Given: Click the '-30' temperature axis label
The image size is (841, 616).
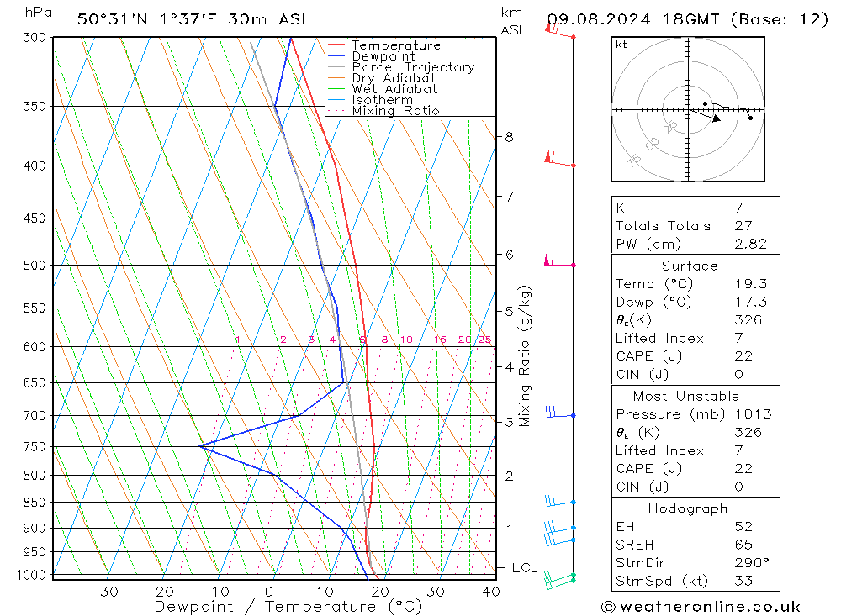Looking at the screenshot, I should (103, 592).
